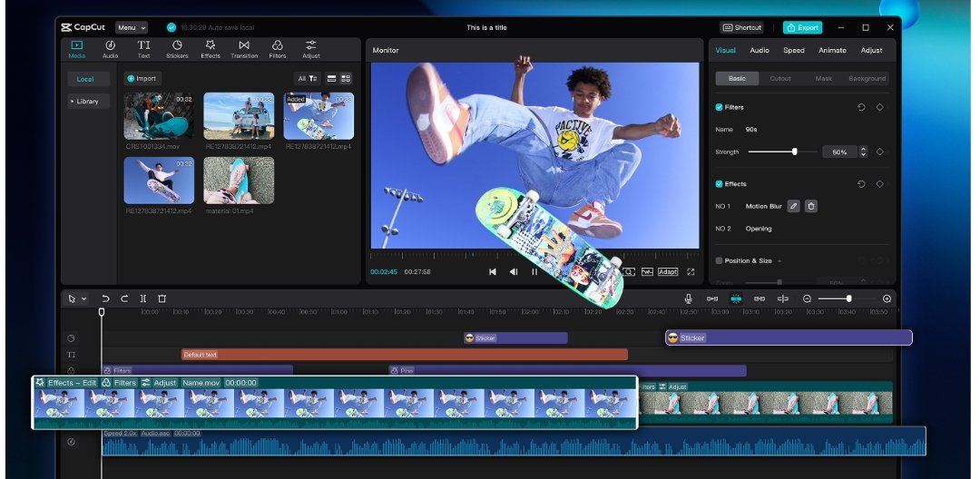Reset the Effects settings
The image size is (980, 479).
[x=861, y=184]
